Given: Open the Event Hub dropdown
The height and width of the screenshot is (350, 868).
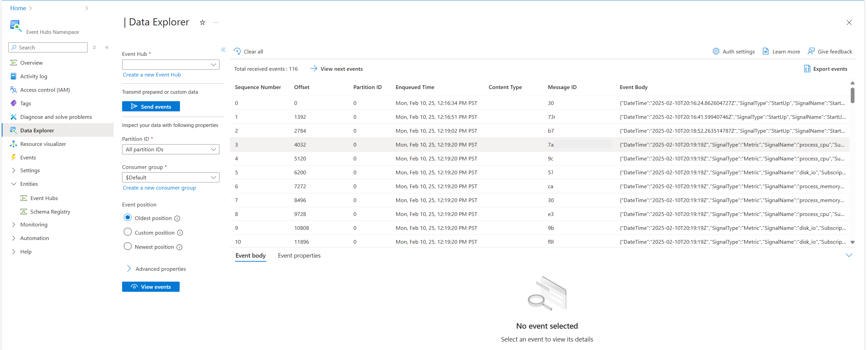Looking at the screenshot, I should pyautogui.click(x=170, y=65).
